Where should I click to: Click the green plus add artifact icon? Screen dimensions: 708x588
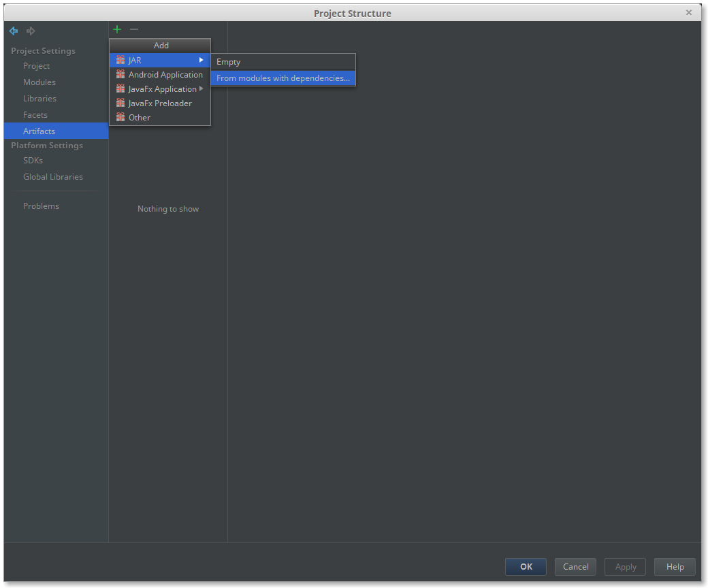point(117,29)
